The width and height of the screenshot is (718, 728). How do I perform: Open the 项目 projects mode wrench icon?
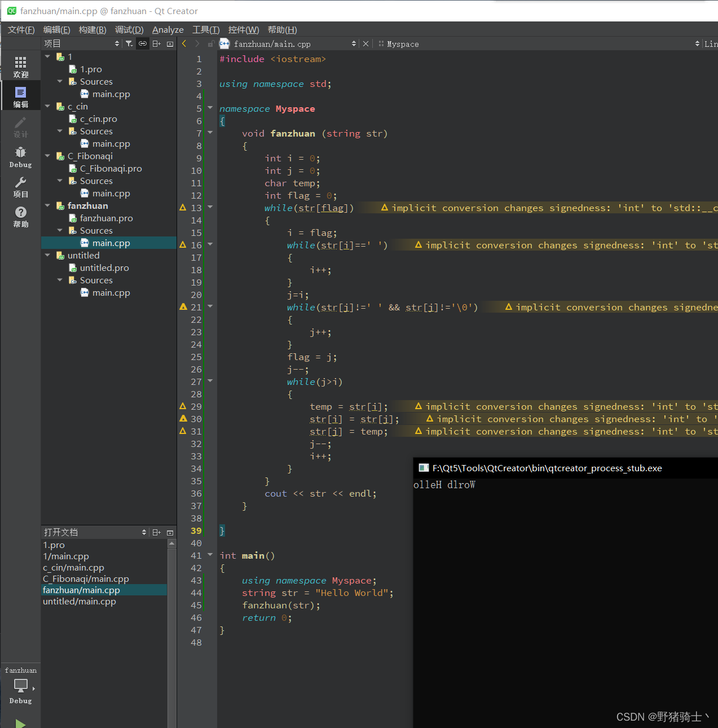(x=20, y=187)
